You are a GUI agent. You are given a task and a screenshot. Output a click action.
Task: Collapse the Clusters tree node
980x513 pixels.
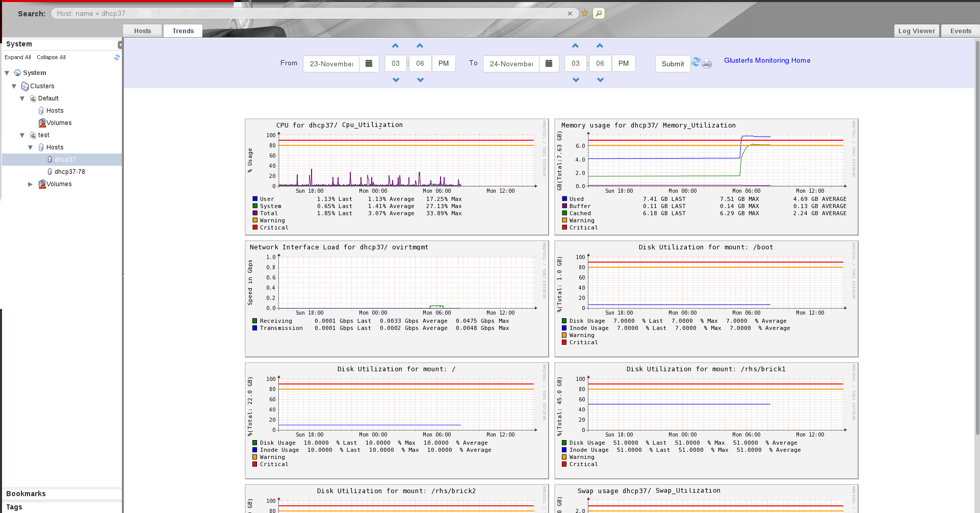pos(14,86)
